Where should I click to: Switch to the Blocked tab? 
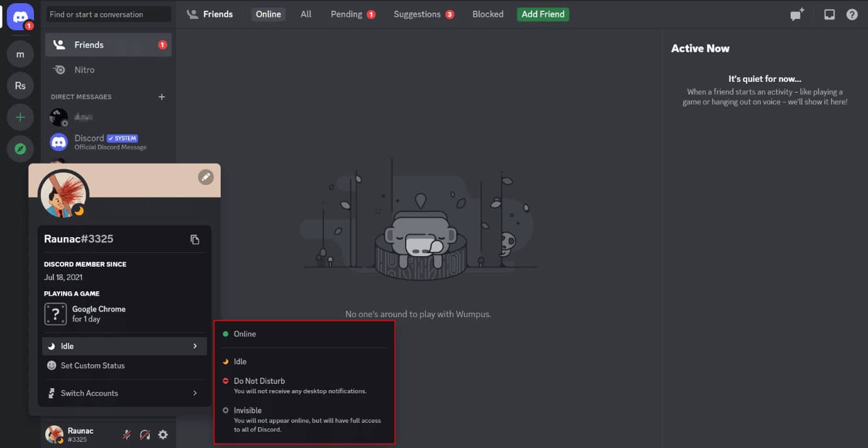pos(487,14)
